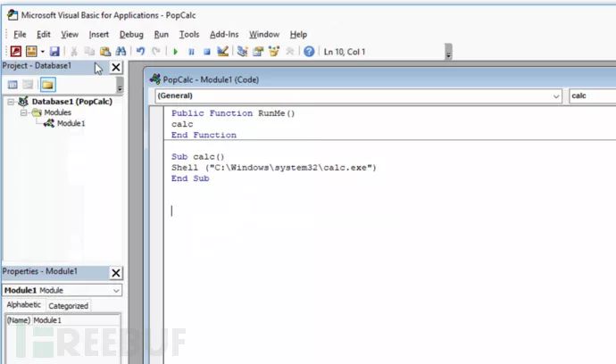Open the Edit menu

43,35
